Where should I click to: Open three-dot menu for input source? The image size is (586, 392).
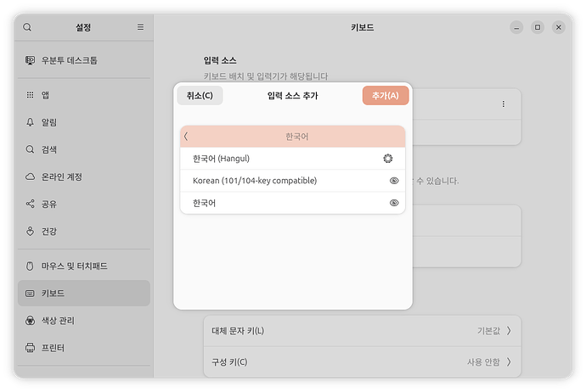point(503,104)
